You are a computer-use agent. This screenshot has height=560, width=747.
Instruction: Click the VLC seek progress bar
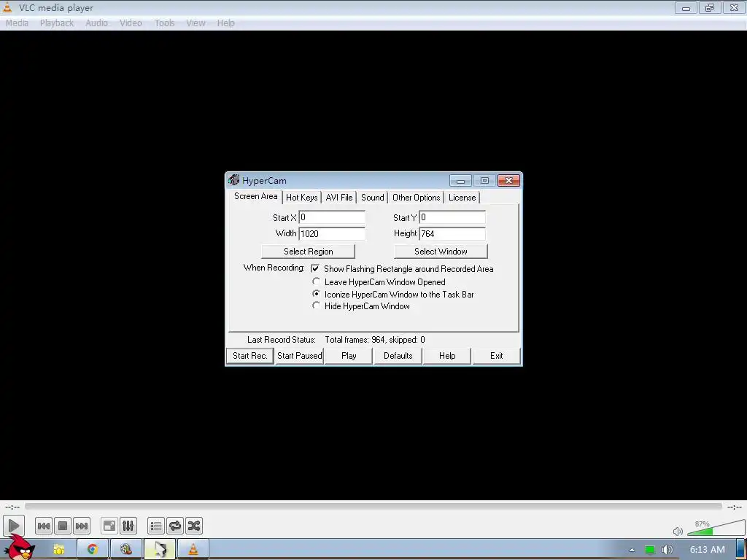(x=373, y=507)
